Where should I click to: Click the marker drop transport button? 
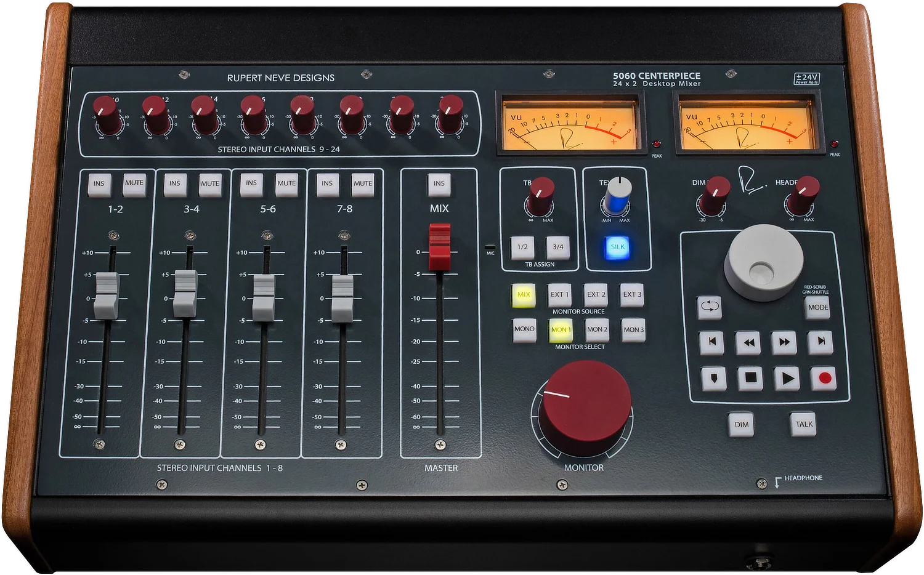(x=714, y=378)
